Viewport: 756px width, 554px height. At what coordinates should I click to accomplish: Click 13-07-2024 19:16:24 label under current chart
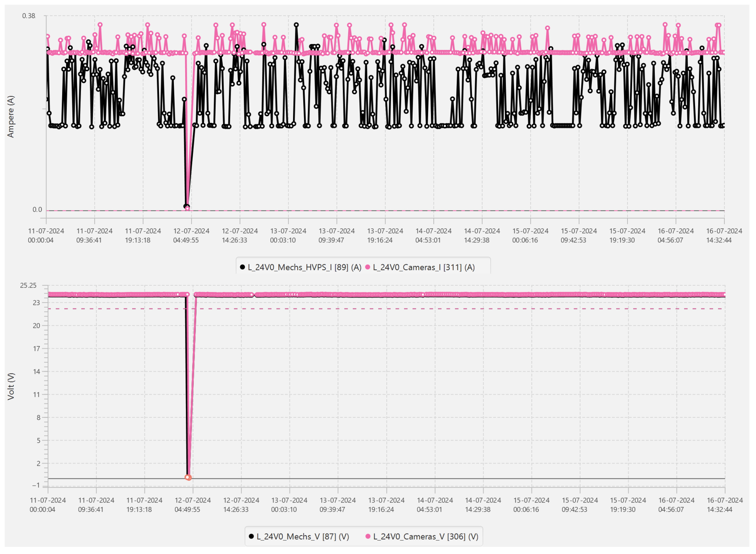(385, 236)
